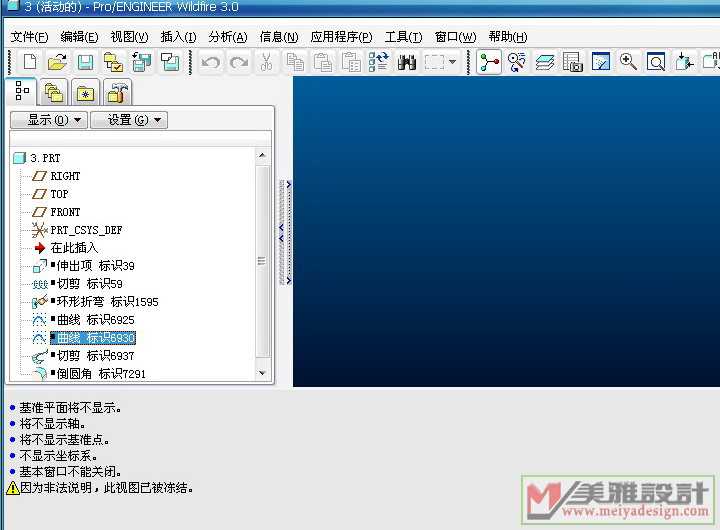Click the model tree vertical scrollbar thumb
This screenshot has height=530, width=720.
262,261
